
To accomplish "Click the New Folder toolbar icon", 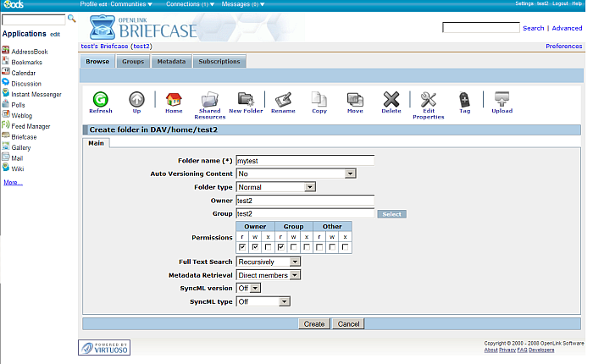I will pyautogui.click(x=246, y=100).
